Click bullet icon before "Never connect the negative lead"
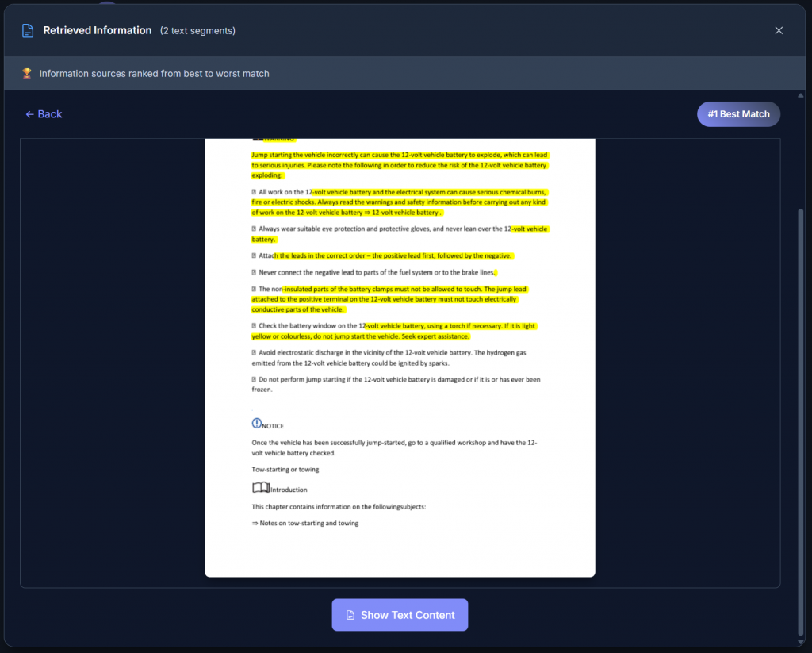Viewport: 812px width, 653px height. (254, 272)
